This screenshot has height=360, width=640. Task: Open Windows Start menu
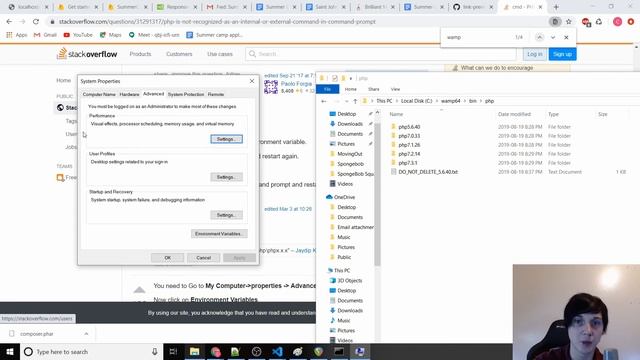click(10, 351)
